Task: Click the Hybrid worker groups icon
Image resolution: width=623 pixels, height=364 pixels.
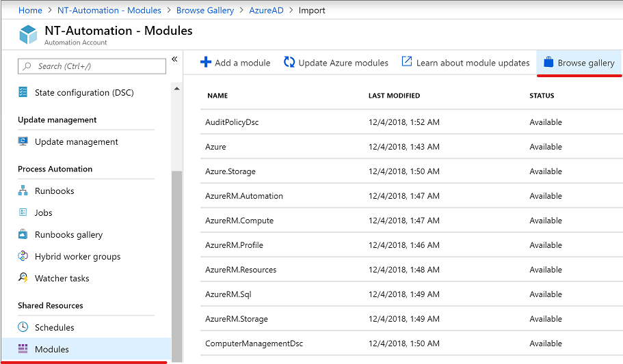Action: pos(23,256)
